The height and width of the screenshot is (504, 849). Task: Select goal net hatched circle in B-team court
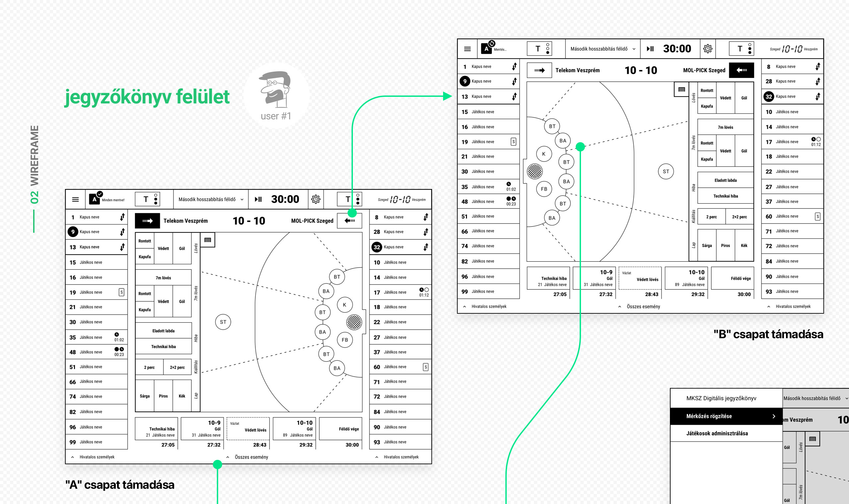click(535, 171)
